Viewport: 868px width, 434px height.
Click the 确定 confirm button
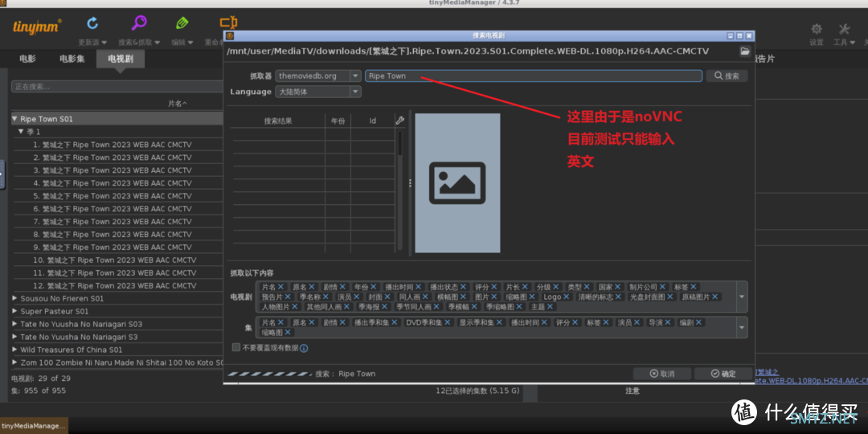coord(723,374)
